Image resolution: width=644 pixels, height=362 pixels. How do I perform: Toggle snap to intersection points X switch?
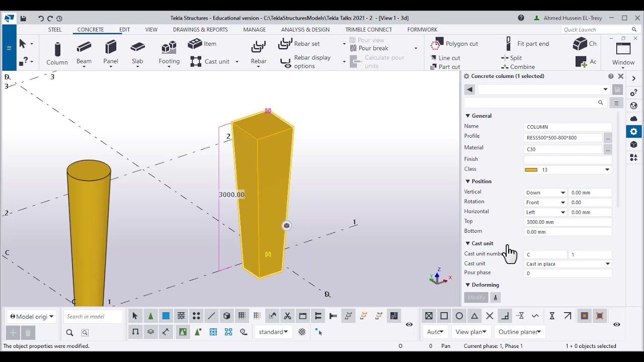click(490, 316)
